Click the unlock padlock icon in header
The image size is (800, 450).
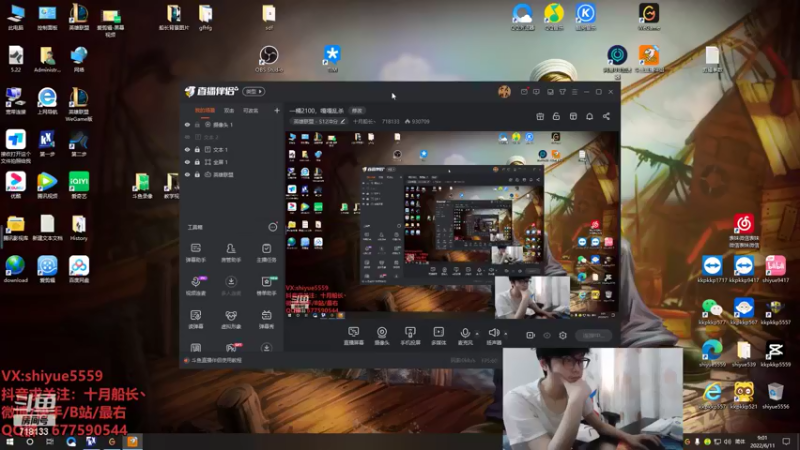(x=556, y=116)
